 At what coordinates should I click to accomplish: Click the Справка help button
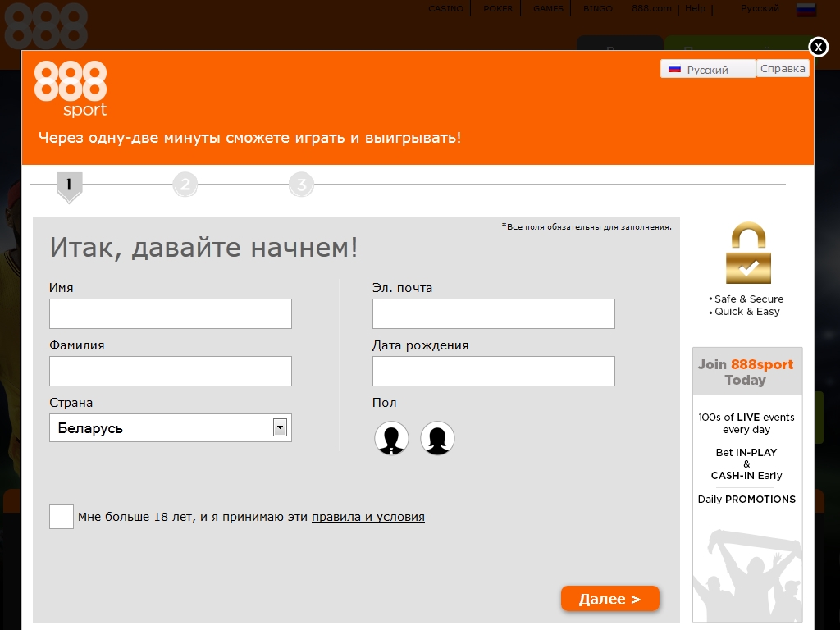click(783, 69)
